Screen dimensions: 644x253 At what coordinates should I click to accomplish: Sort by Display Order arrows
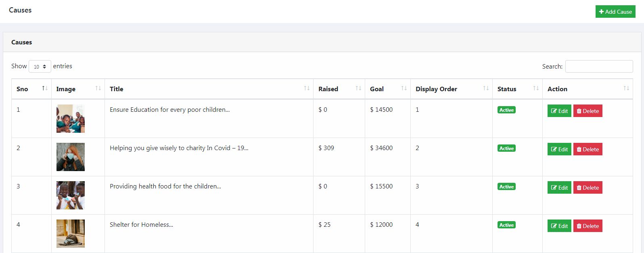pyautogui.click(x=486, y=88)
